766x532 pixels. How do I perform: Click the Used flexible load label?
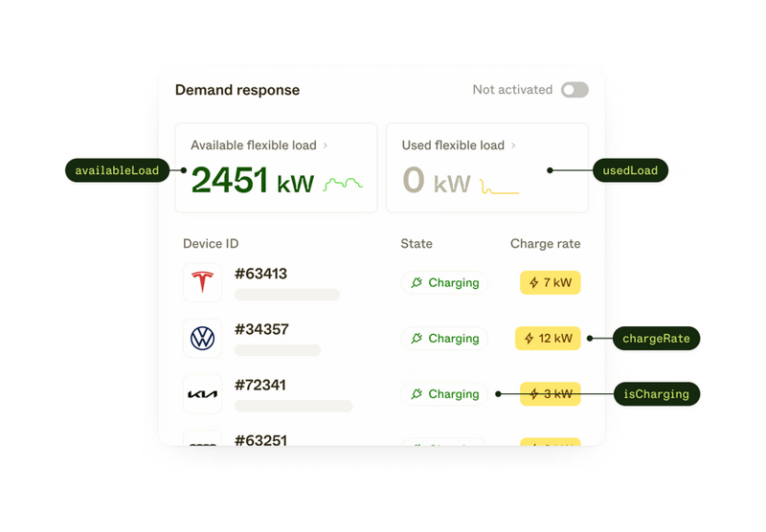coord(453,145)
